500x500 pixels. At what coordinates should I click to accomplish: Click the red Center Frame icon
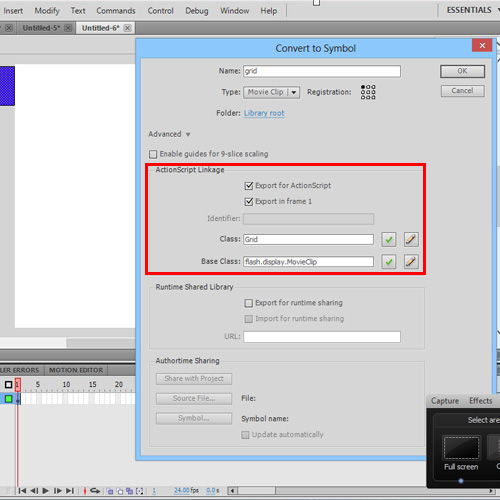85,491
